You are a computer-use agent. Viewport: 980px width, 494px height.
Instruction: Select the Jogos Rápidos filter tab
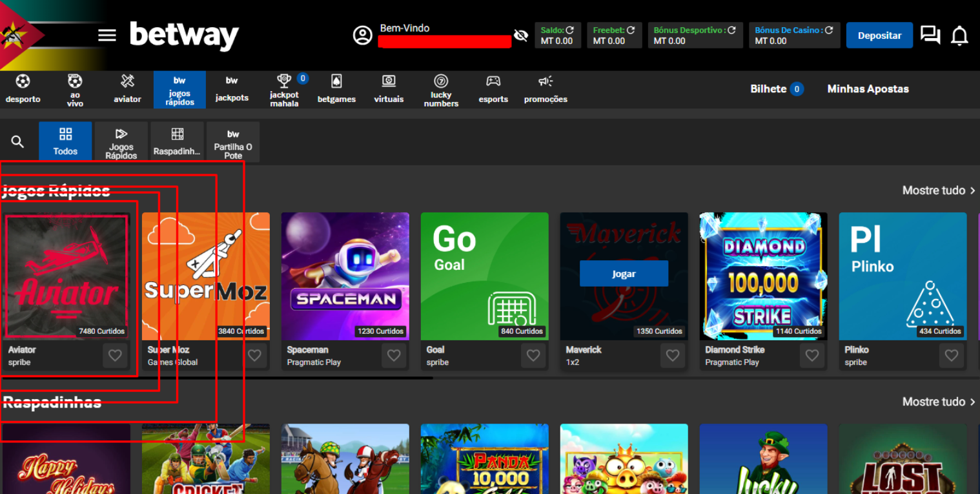point(121,141)
